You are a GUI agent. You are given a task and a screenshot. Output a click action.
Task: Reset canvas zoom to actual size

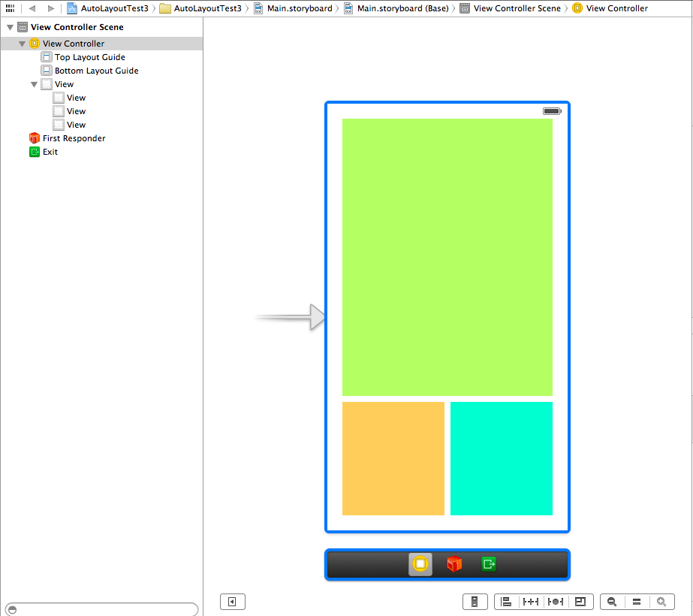coord(637,602)
